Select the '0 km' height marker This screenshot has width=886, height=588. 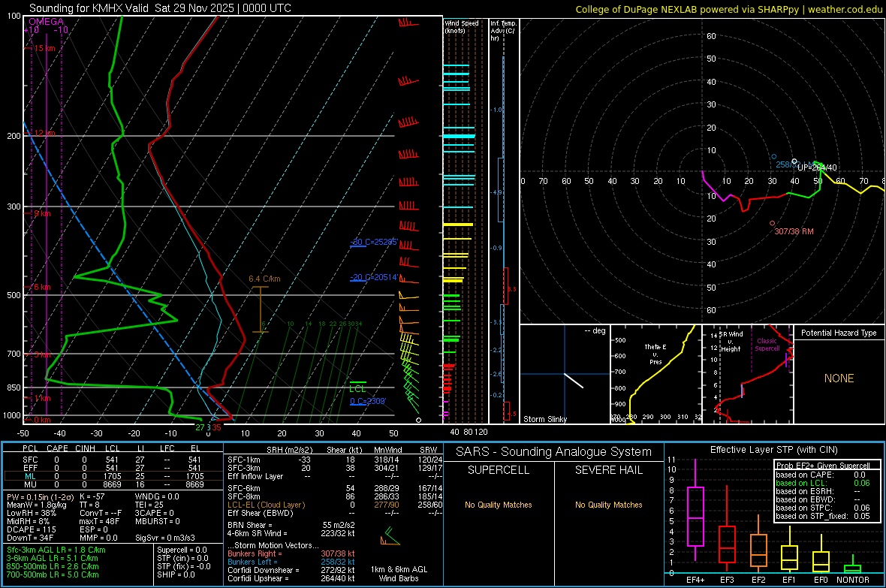tap(42, 420)
